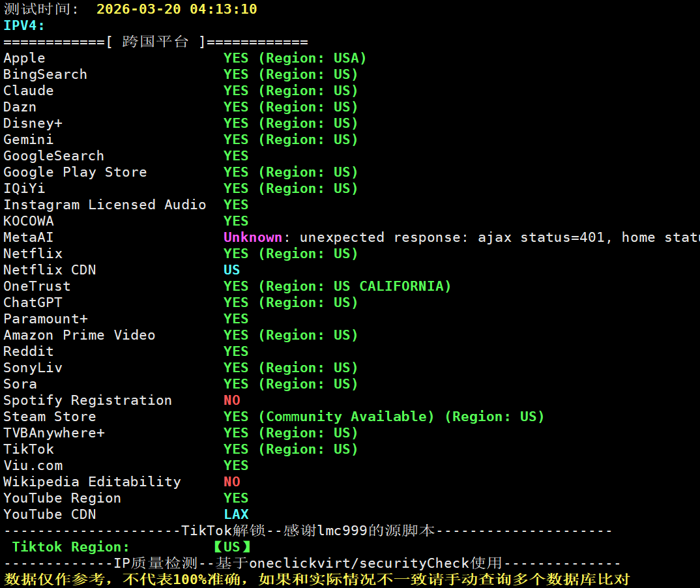Click the Amazon Prime Video label
The height and width of the screenshot is (588, 700).
[x=80, y=335]
